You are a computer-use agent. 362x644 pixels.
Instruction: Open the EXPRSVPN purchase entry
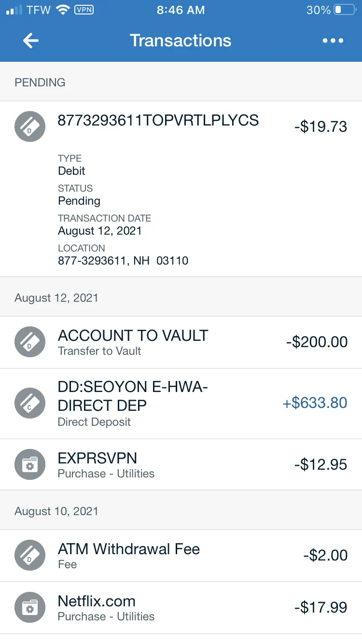(181, 464)
